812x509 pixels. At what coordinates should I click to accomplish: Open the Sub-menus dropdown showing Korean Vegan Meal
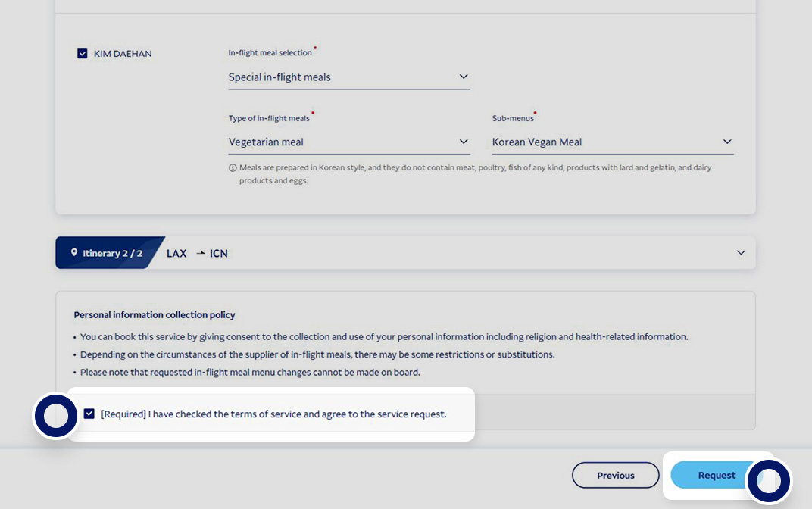pos(612,142)
